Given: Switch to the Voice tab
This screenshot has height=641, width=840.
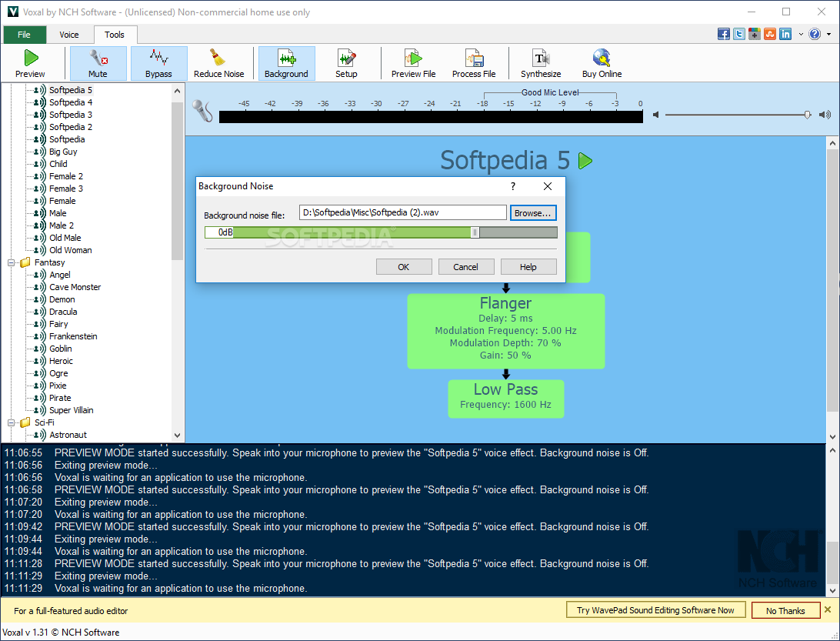Looking at the screenshot, I should point(69,35).
